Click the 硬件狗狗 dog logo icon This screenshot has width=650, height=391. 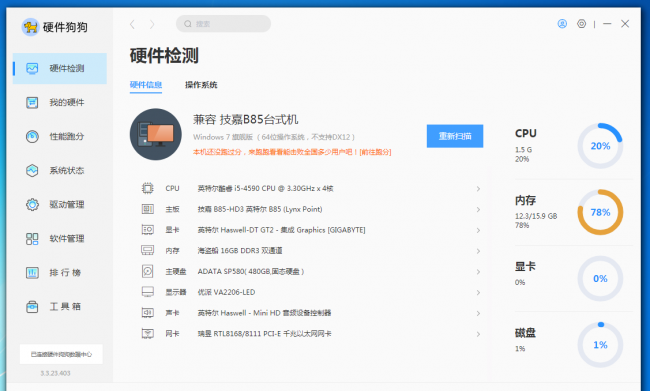(30, 27)
